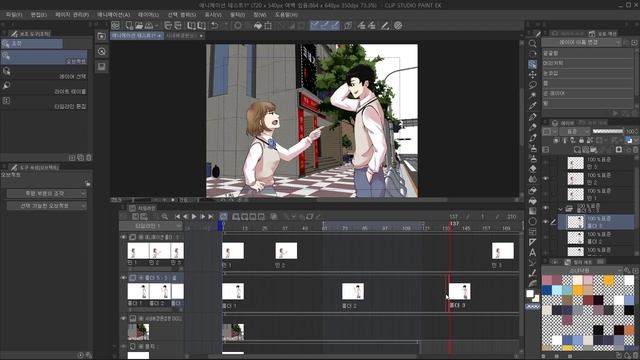
Task: Toggle eye on 폴더 5:3 timeline track
Action: (123, 278)
